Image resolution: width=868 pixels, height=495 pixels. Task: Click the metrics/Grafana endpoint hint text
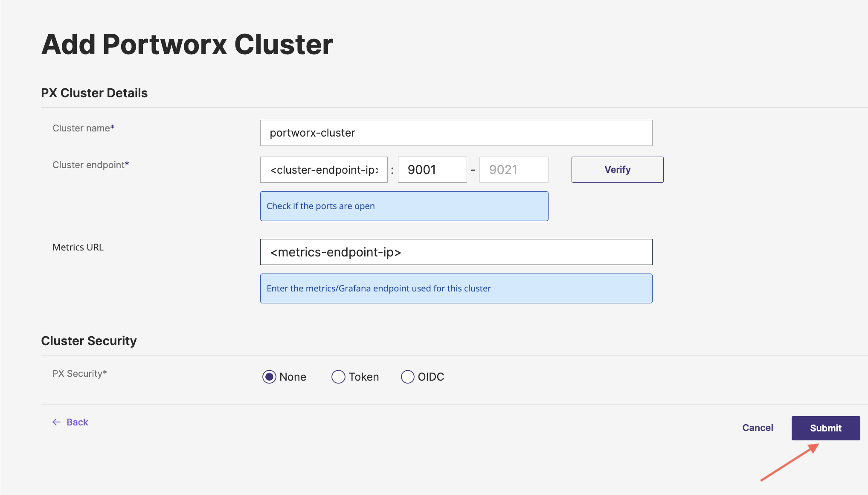pos(379,288)
